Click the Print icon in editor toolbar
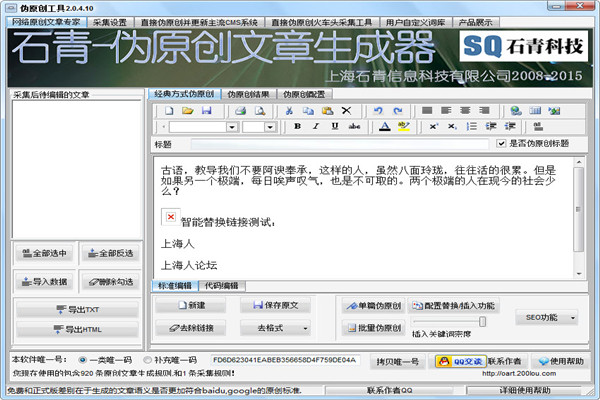The width and height of the screenshot is (600, 400). [242, 111]
